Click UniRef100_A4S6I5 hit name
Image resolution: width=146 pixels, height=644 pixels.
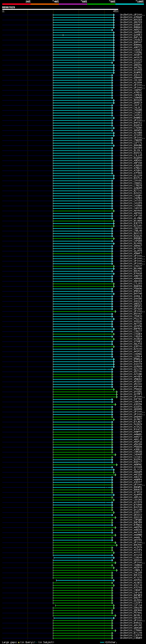pos(131,58)
